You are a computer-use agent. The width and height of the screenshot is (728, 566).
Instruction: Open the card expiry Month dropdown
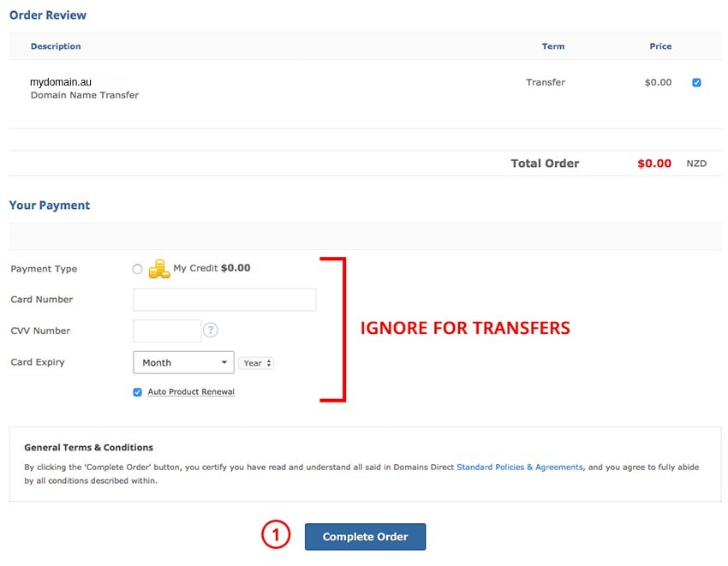(x=183, y=362)
